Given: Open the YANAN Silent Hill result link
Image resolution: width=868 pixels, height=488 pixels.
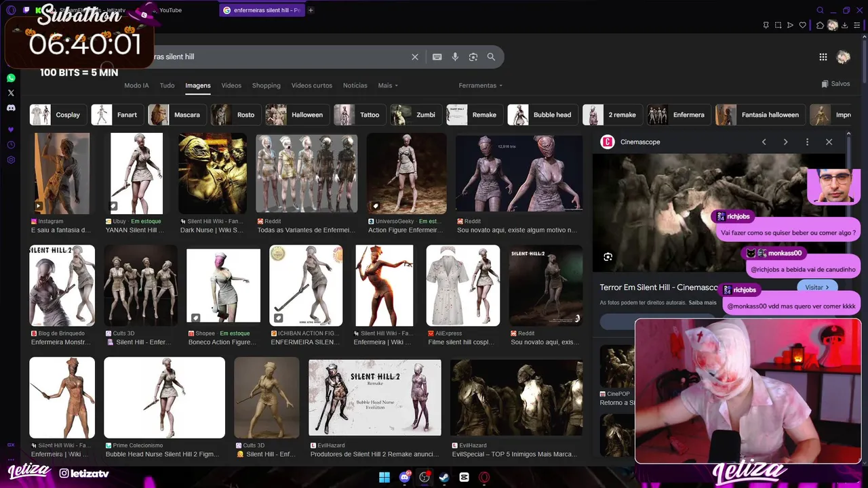Looking at the screenshot, I should [135, 230].
